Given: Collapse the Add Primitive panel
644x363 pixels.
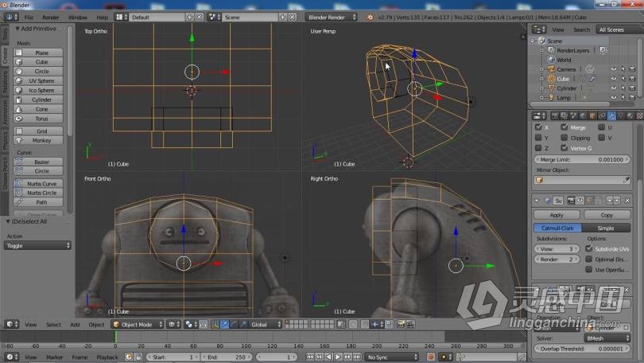Looking at the screenshot, I should tap(17, 29).
